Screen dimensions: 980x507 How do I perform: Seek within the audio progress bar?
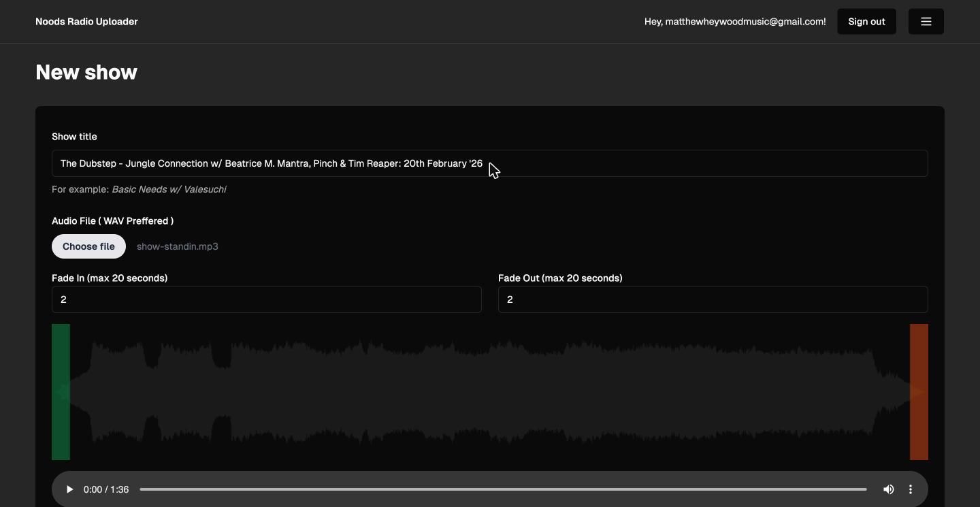[503, 489]
